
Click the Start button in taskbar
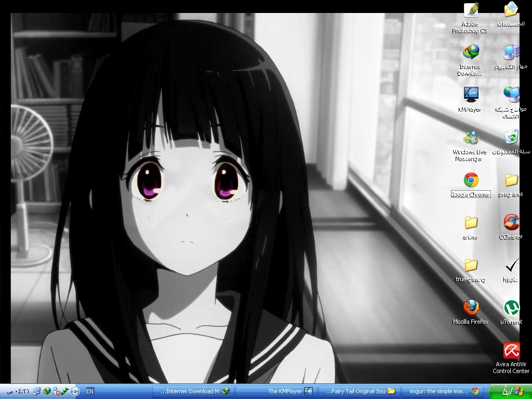[x=509, y=392]
